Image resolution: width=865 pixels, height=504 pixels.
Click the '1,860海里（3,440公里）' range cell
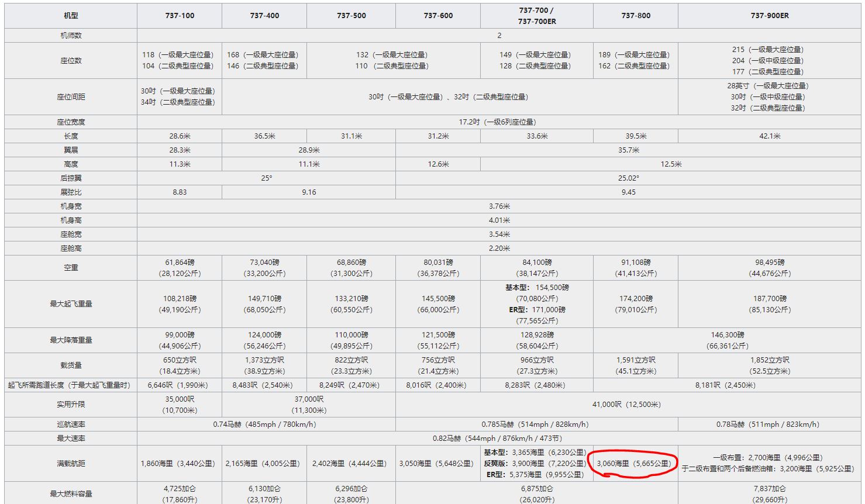tap(180, 463)
